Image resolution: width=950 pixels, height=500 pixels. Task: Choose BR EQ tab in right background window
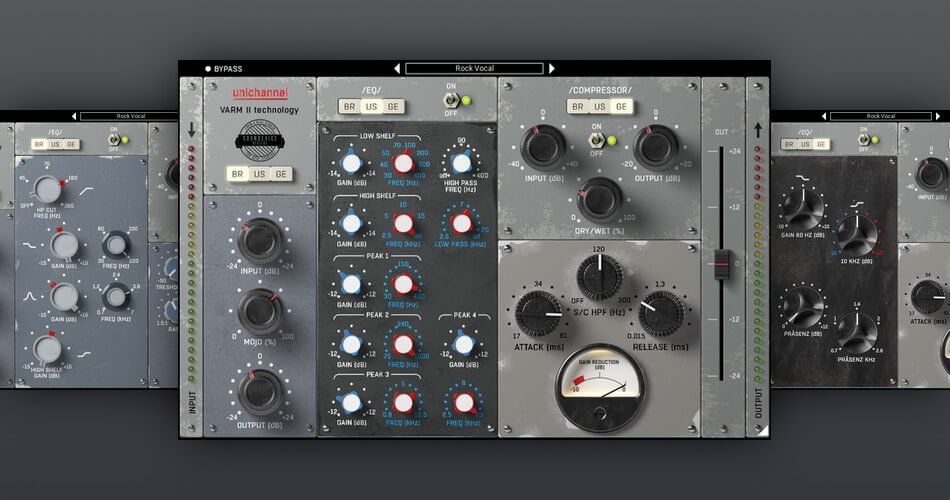click(789, 144)
